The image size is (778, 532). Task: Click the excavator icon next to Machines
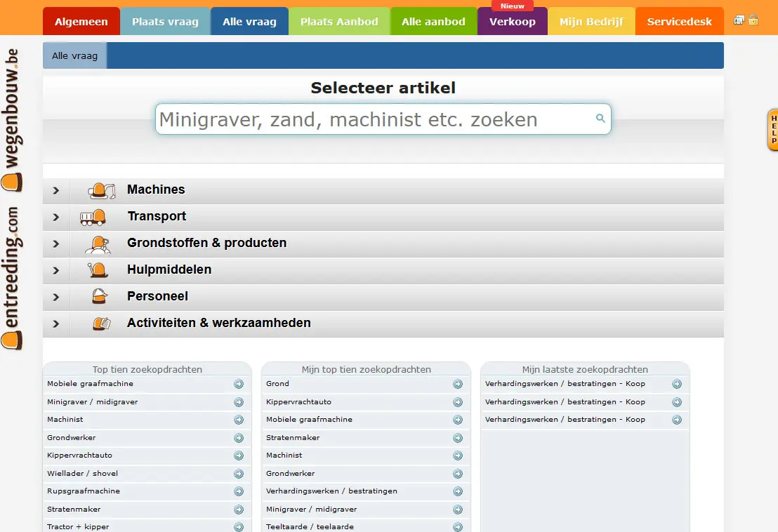(x=101, y=190)
